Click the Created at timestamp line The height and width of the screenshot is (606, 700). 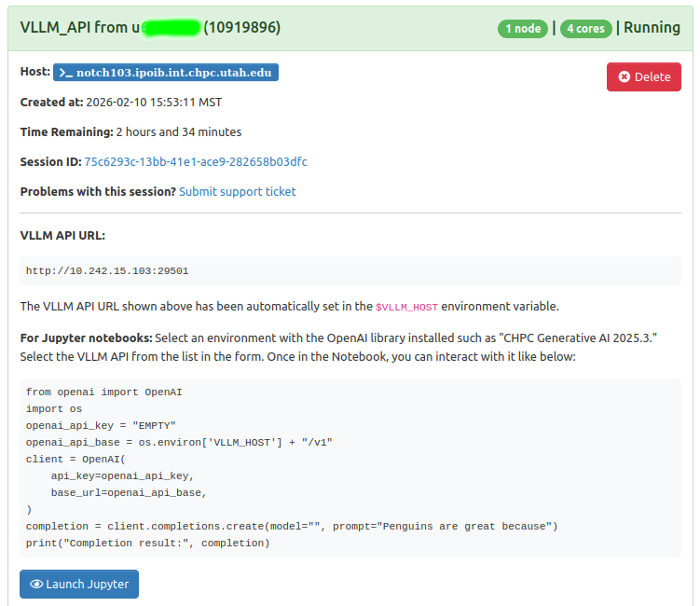(x=121, y=103)
